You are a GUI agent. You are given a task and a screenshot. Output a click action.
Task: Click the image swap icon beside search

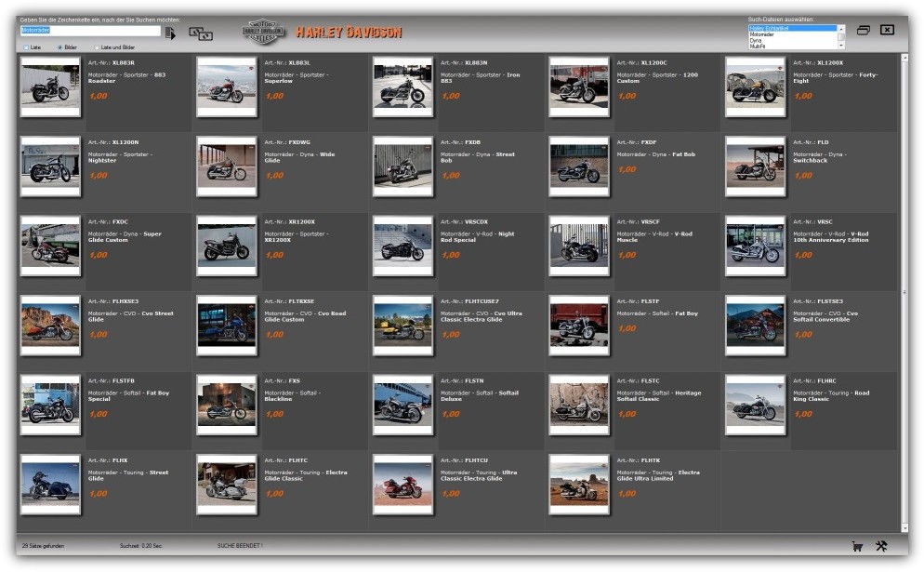click(201, 33)
